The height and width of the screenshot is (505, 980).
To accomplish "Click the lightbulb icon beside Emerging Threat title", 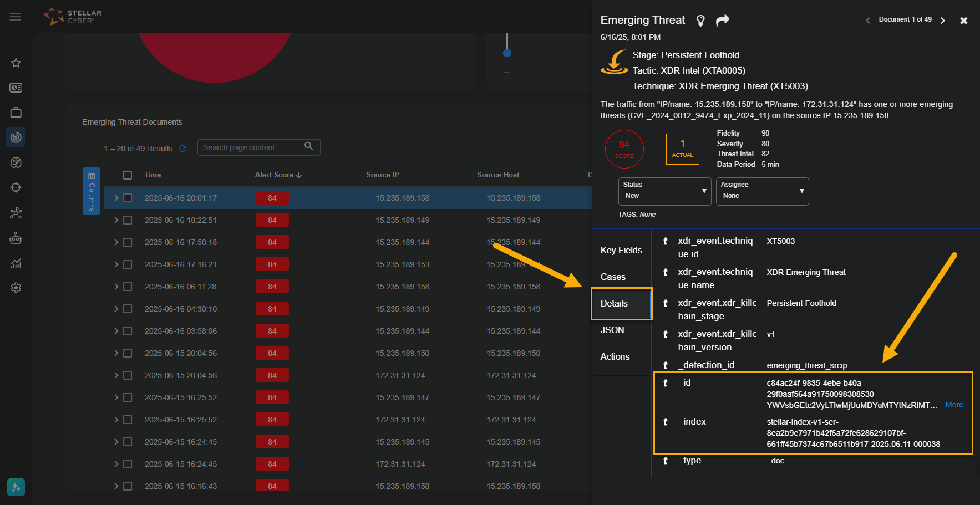I will tap(700, 19).
